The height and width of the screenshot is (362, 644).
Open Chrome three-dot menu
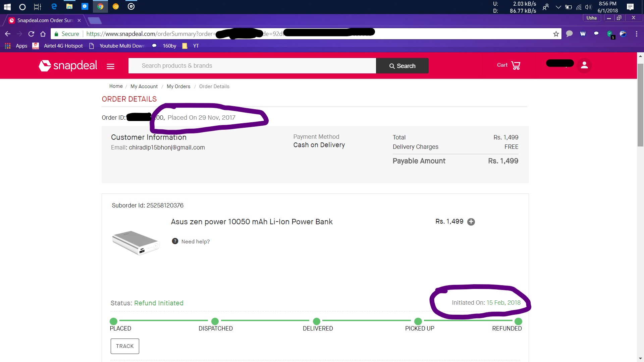click(636, 34)
